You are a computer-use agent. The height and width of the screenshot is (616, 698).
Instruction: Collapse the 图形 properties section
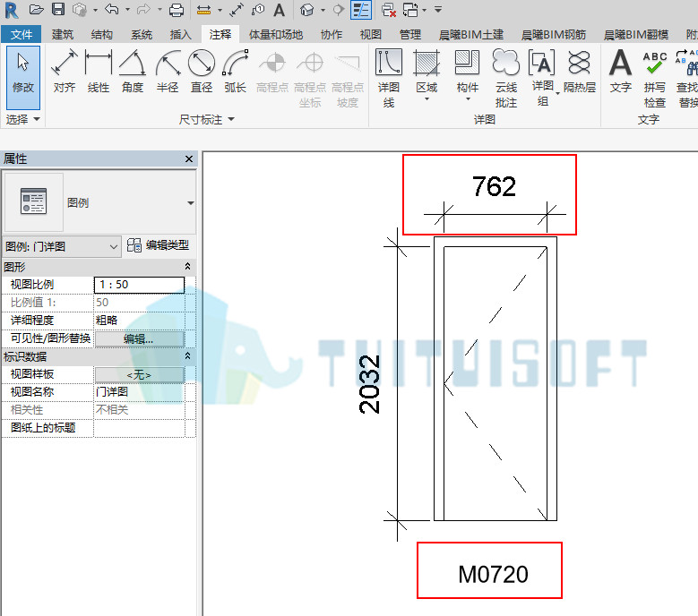188,267
